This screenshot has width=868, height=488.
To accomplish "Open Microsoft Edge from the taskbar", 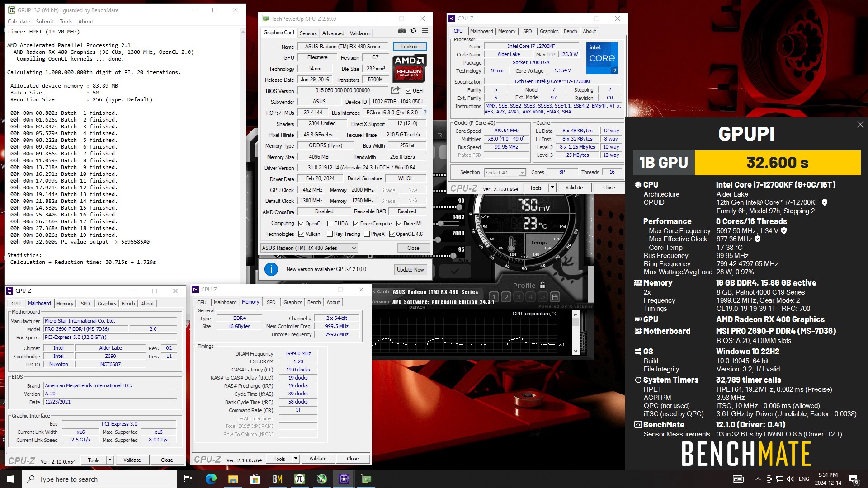I will point(211,479).
